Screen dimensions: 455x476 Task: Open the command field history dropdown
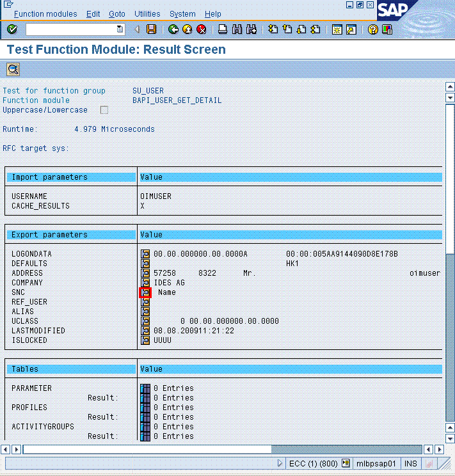[x=120, y=29]
